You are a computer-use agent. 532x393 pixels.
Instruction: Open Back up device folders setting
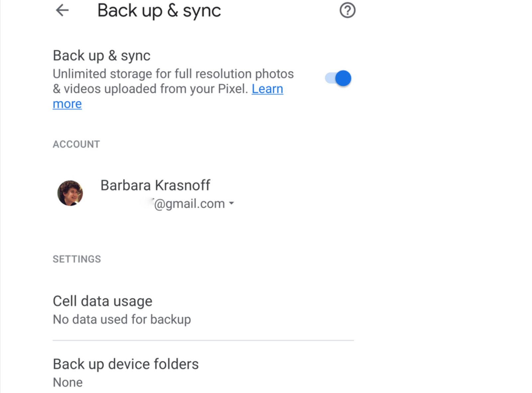(203, 372)
